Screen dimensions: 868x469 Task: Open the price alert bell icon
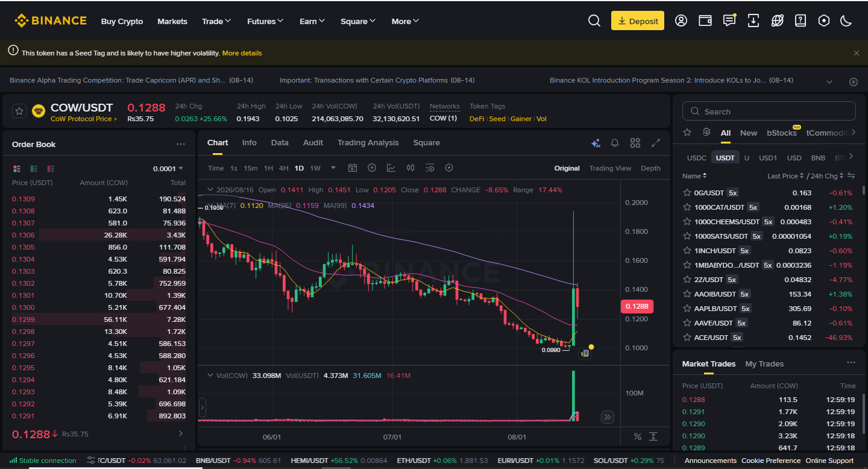tap(615, 143)
